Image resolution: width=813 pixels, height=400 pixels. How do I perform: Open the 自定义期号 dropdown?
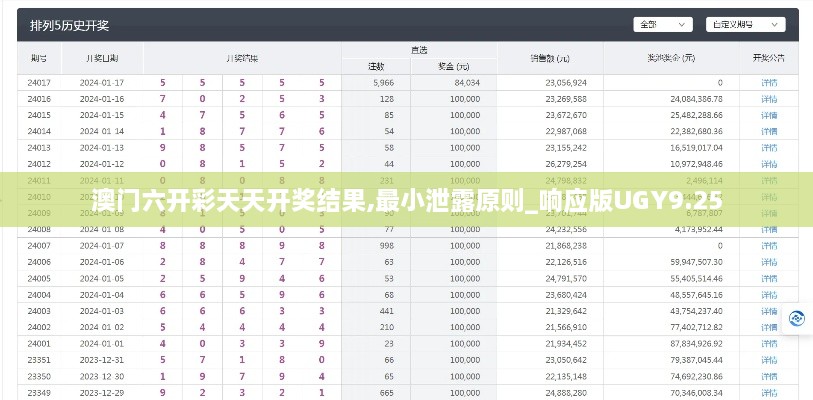[x=745, y=24]
